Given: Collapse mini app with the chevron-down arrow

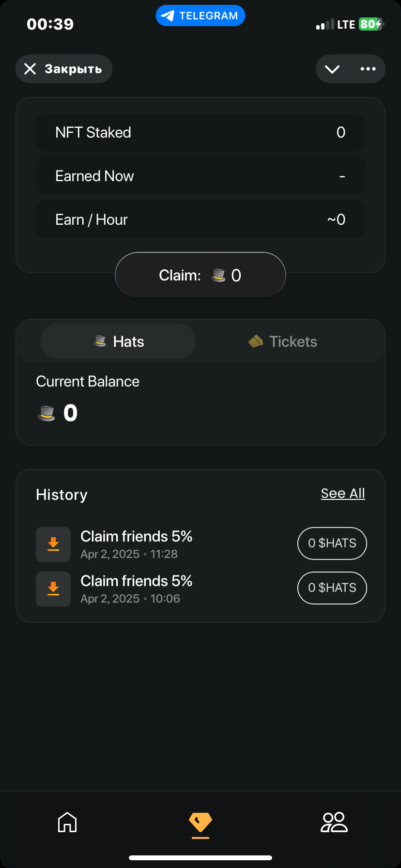Looking at the screenshot, I should pos(332,69).
